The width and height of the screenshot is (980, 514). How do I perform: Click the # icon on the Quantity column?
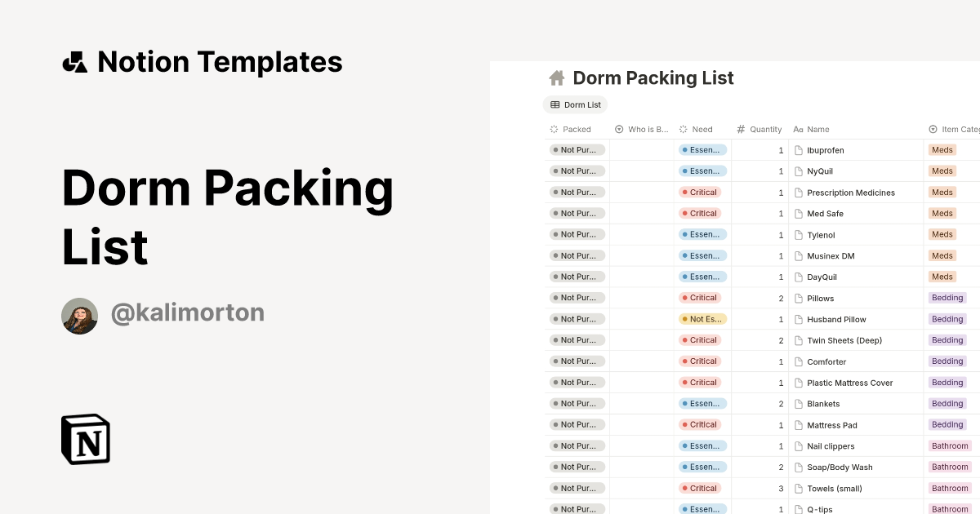[x=742, y=129]
